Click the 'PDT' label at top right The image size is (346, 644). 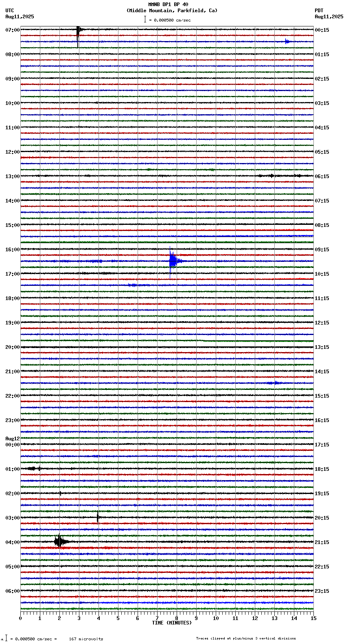(319, 11)
